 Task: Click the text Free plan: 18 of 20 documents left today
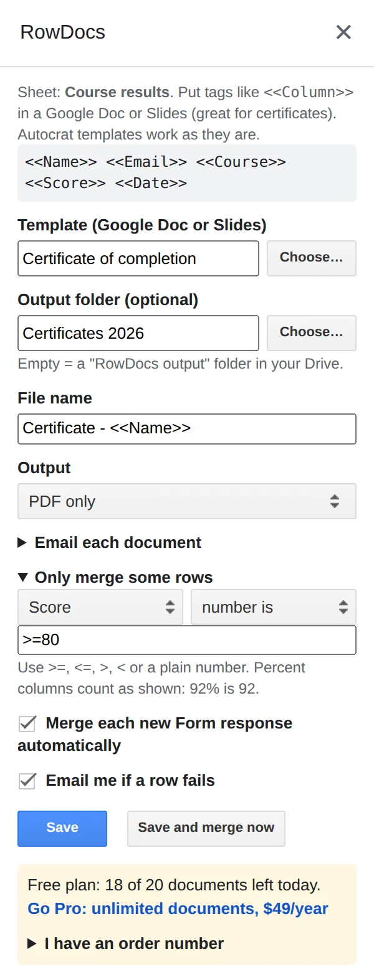[x=174, y=885]
